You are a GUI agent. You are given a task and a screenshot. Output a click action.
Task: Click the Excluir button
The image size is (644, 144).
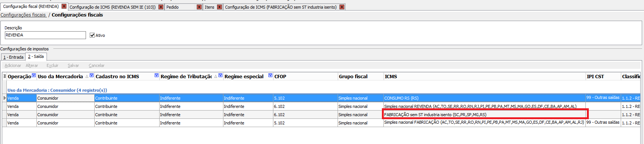click(x=52, y=65)
